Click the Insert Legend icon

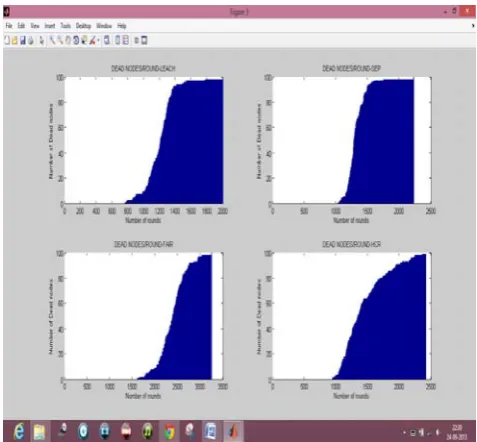pyautogui.click(x=125, y=40)
